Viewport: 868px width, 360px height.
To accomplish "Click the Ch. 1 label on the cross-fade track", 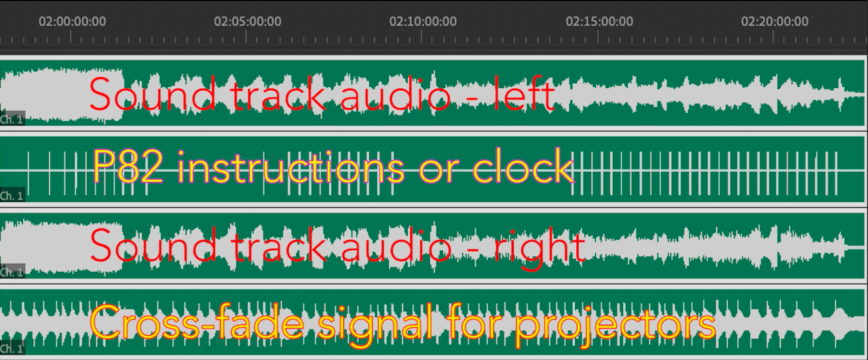I will pyautogui.click(x=12, y=349).
